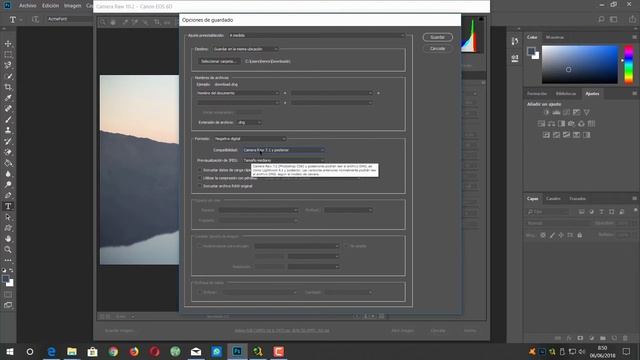This screenshot has height=360, width=640.
Task: Click Cancelar at the Camera Raw window bottom
Action: (438, 331)
